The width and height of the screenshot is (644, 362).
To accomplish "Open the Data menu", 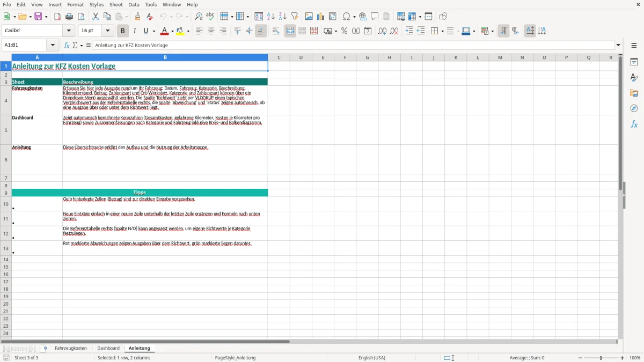I will point(134,4).
